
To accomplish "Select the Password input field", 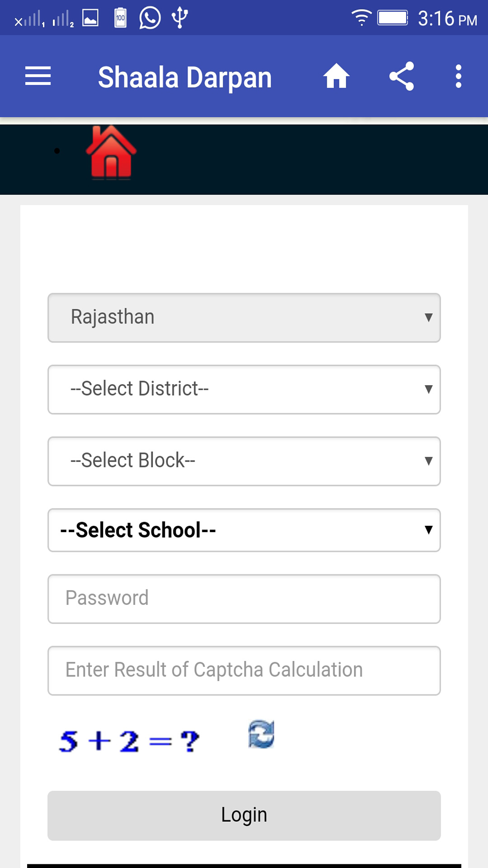I will 244,599.
